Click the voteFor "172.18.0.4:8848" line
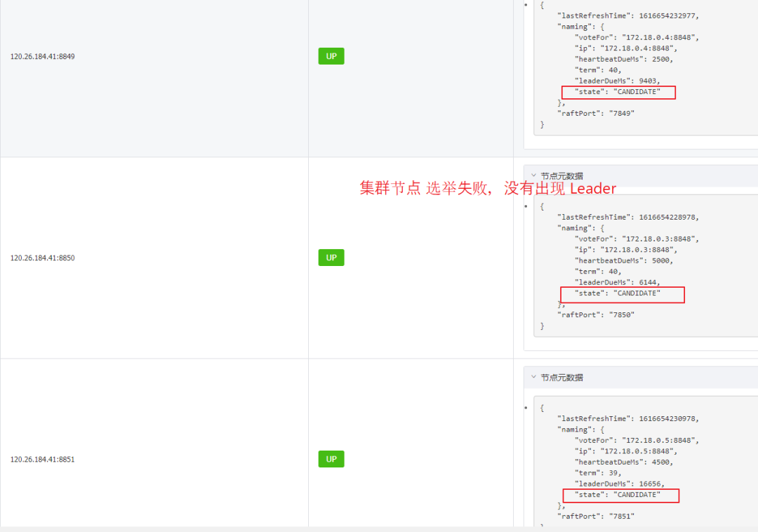Screen dimensions: 758x532 (x=637, y=38)
